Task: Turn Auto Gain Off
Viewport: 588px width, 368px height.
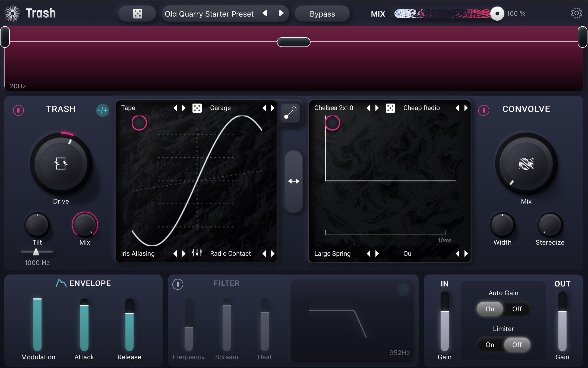Action: 517,309
